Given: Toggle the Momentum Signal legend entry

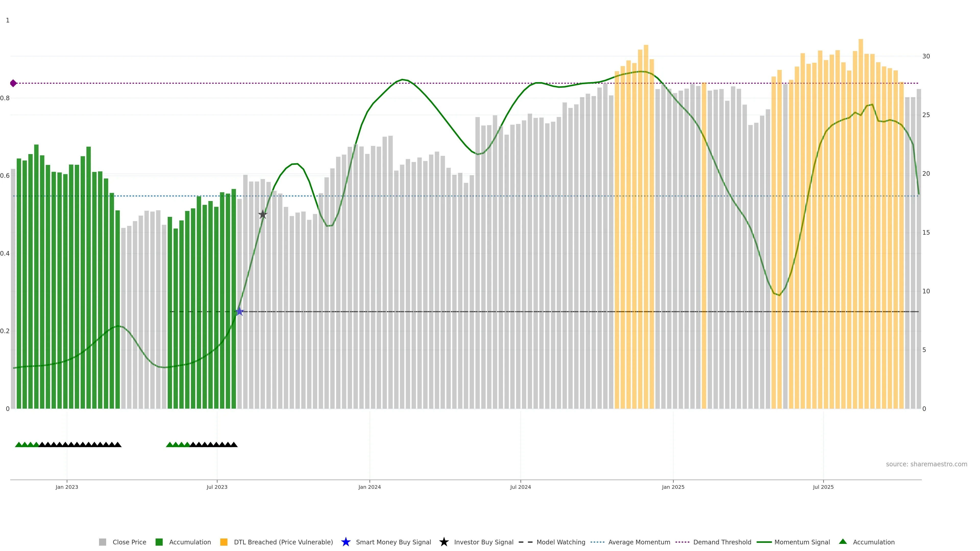Looking at the screenshot, I should tap(802, 542).
